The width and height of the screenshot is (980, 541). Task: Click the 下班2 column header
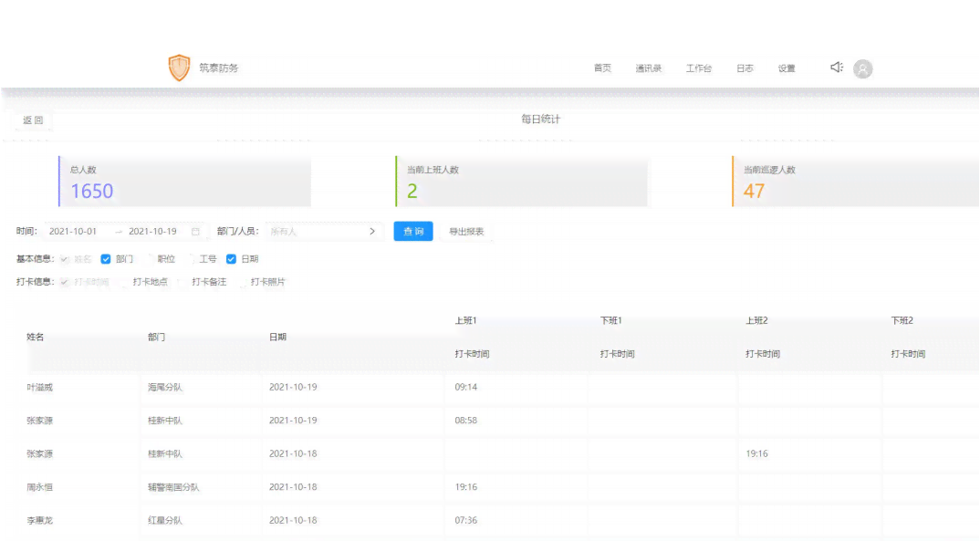902,320
